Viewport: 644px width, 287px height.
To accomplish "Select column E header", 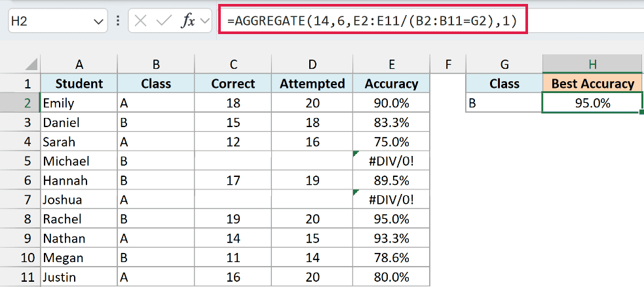I will [x=391, y=64].
